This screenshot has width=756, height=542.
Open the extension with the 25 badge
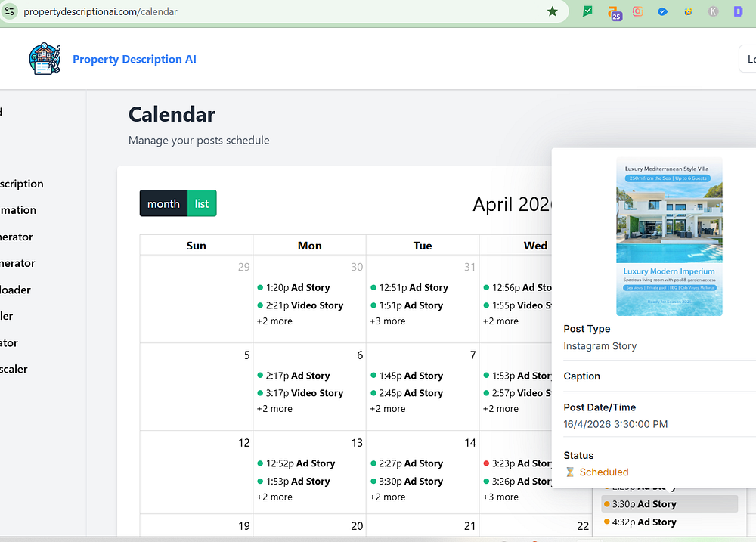coord(614,13)
